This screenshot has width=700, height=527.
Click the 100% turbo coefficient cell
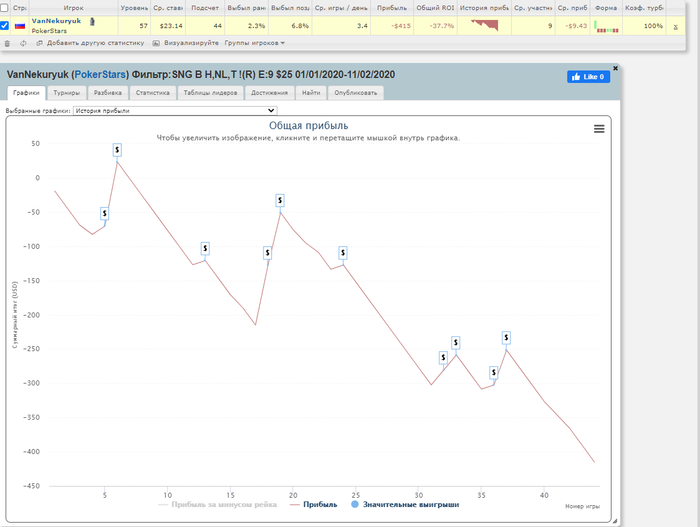pyautogui.click(x=653, y=26)
